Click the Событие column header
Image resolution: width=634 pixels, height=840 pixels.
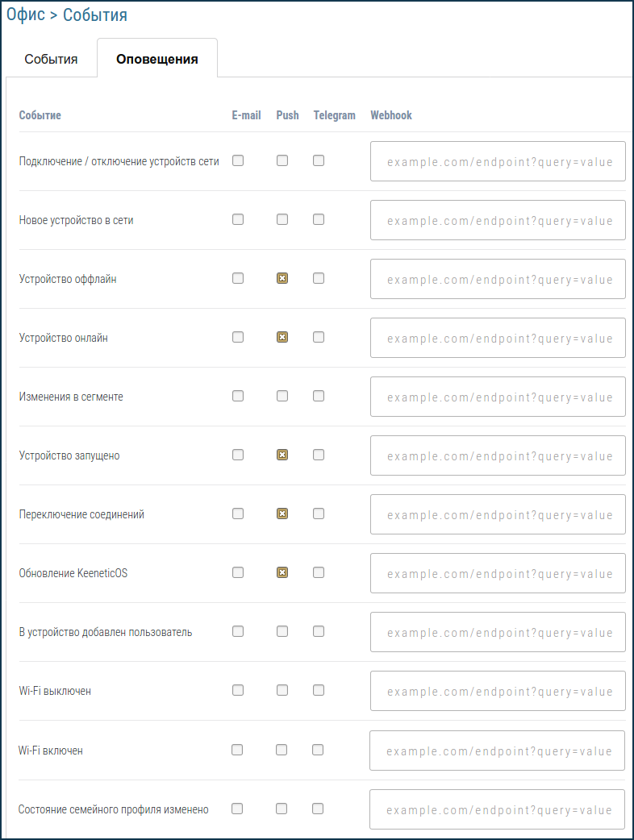tap(39, 115)
